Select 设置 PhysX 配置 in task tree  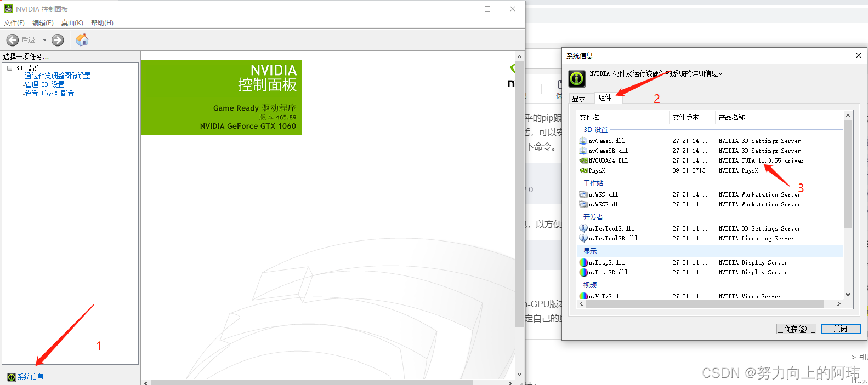click(x=49, y=93)
